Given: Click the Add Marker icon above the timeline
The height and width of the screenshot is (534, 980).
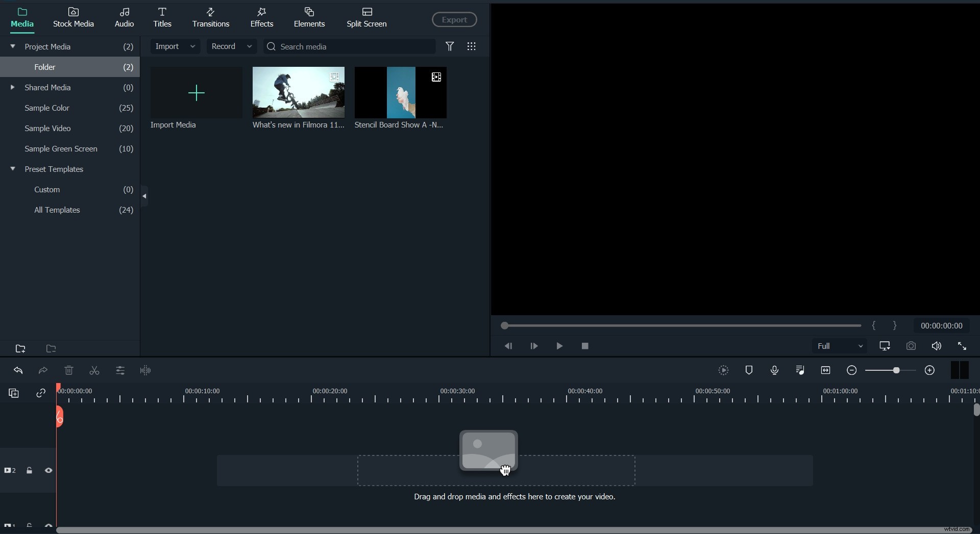Looking at the screenshot, I should pos(749,370).
